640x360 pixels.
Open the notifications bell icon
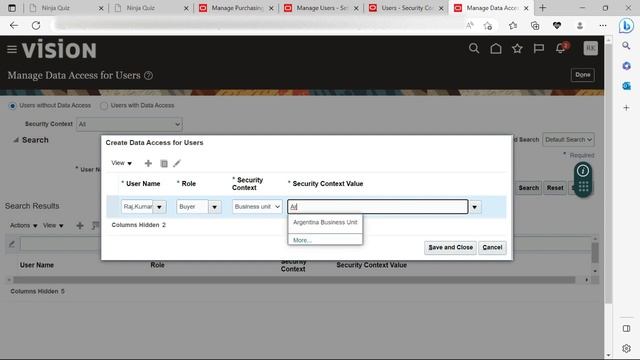click(x=561, y=48)
